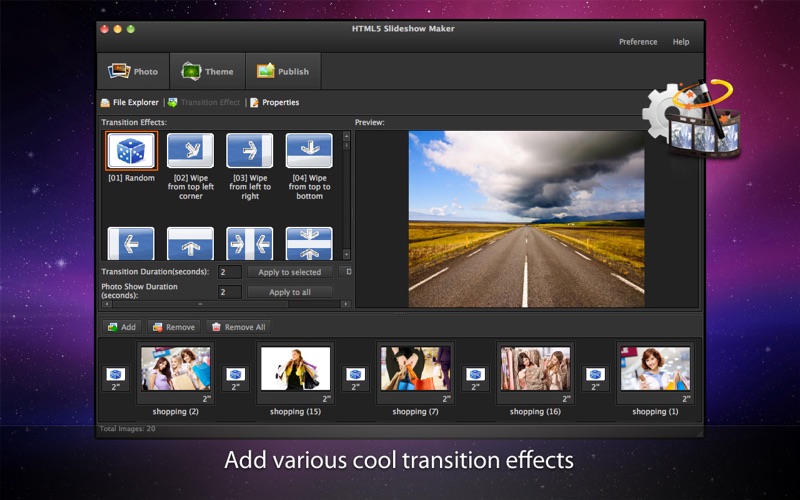The width and height of the screenshot is (800, 500).
Task: Open the Theme tab
Action: pyautogui.click(x=207, y=71)
